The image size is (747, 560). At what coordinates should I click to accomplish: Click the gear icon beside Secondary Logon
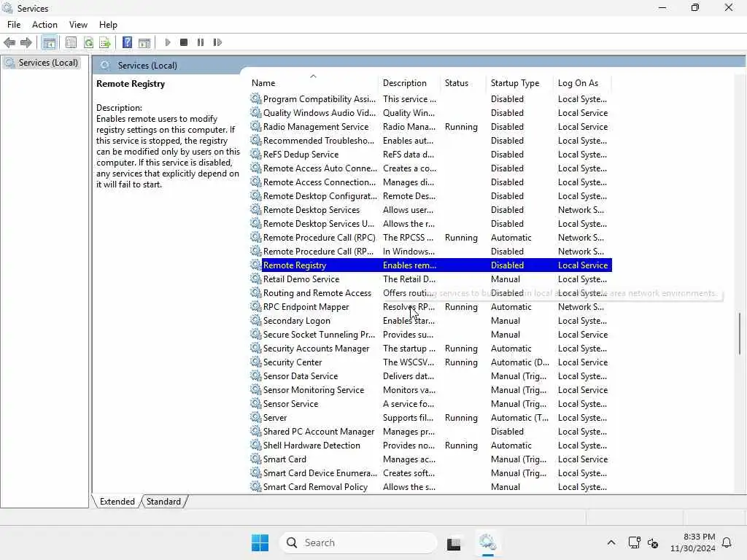256,321
